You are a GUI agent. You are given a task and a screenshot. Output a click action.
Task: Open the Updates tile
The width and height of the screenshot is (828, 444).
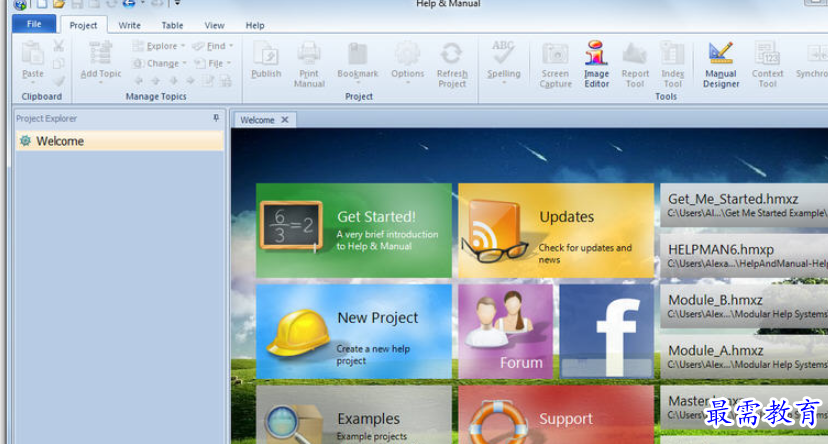point(556,230)
